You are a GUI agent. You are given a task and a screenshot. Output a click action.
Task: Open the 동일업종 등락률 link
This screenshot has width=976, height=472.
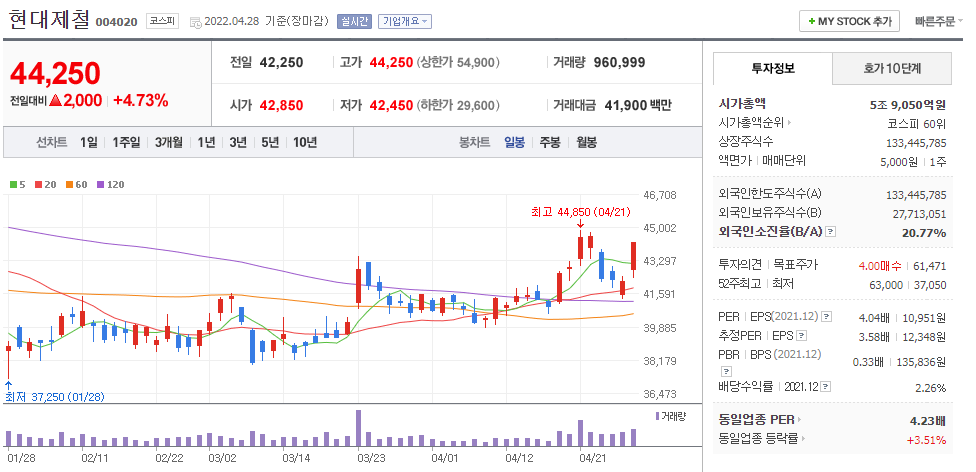pyautogui.click(x=758, y=439)
